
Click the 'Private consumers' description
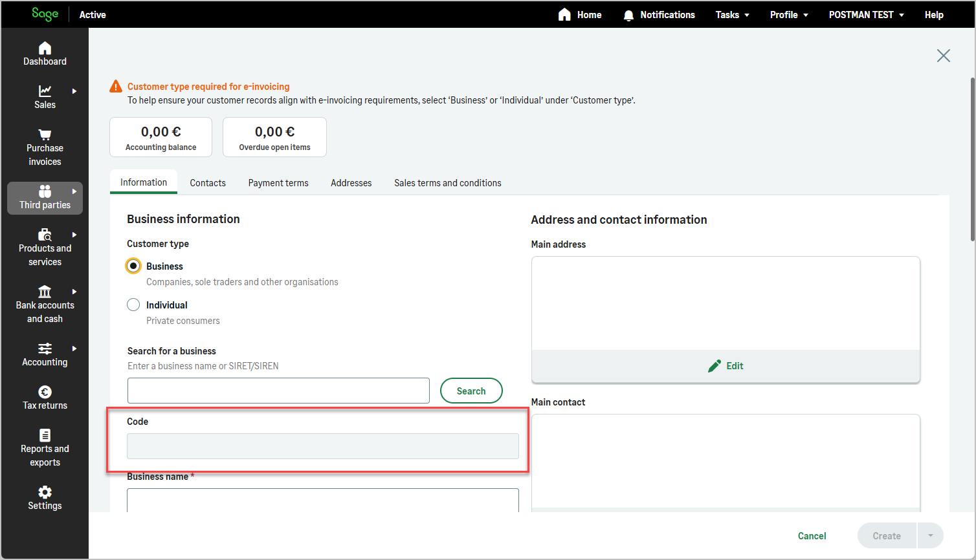[183, 321]
